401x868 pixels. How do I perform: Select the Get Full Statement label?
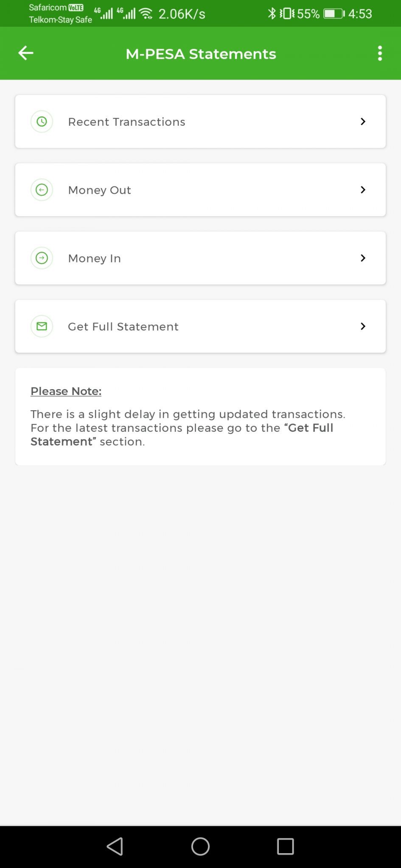pos(123,326)
